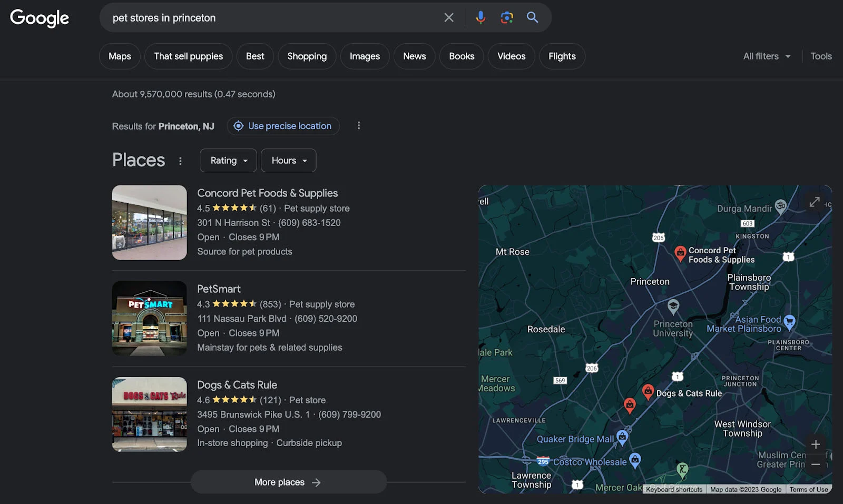Click Use precise location button
Screen dimensions: 843x504
[283, 126]
